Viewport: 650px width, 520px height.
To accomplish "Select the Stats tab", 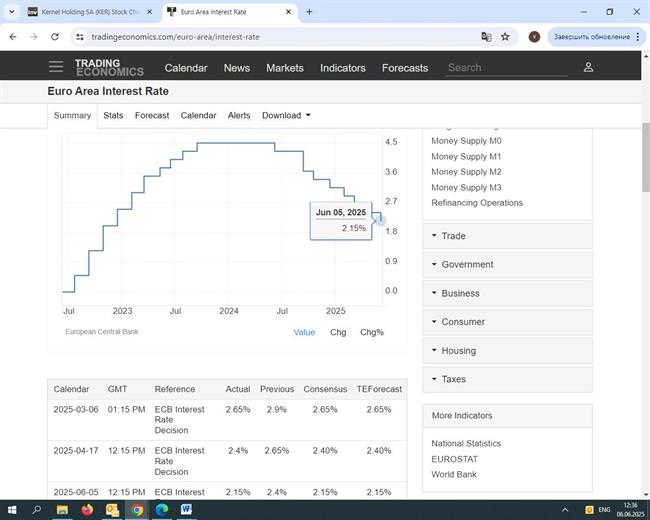I will point(113,115).
